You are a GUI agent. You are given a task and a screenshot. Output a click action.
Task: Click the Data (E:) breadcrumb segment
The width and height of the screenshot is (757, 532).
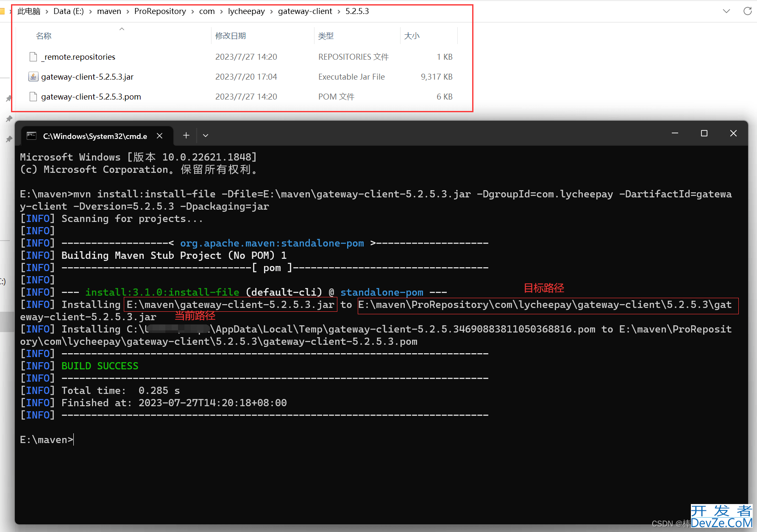(x=68, y=11)
